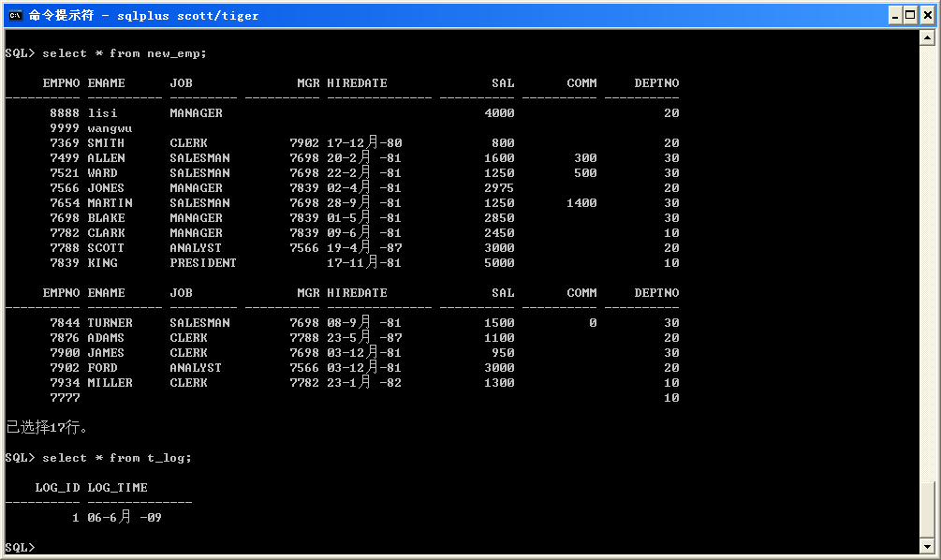Image resolution: width=941 pixels, height=560 pixels.
Task: Maximize the command prompt window
Action: pos(909,15)
